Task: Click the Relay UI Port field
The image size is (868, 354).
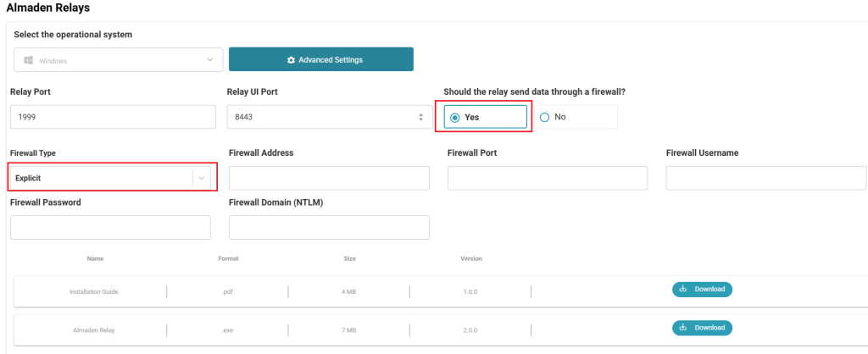Action: coord(330,117)
